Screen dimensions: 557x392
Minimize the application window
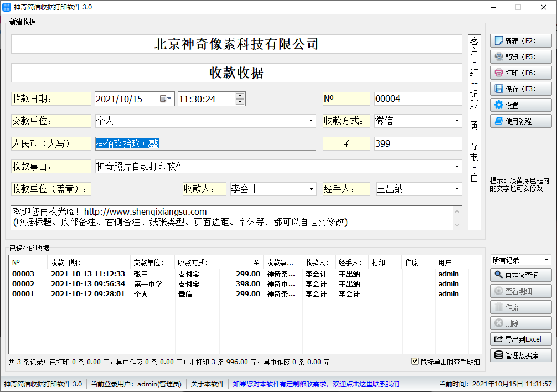click(x=493, y=7)
